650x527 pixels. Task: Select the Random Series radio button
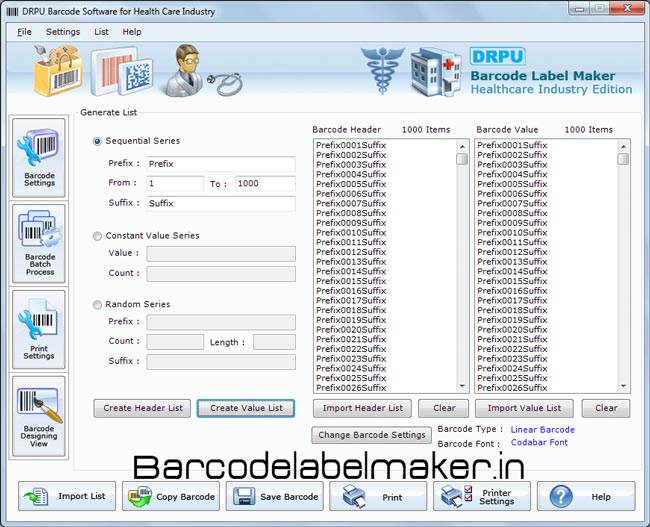click(97, 305)
